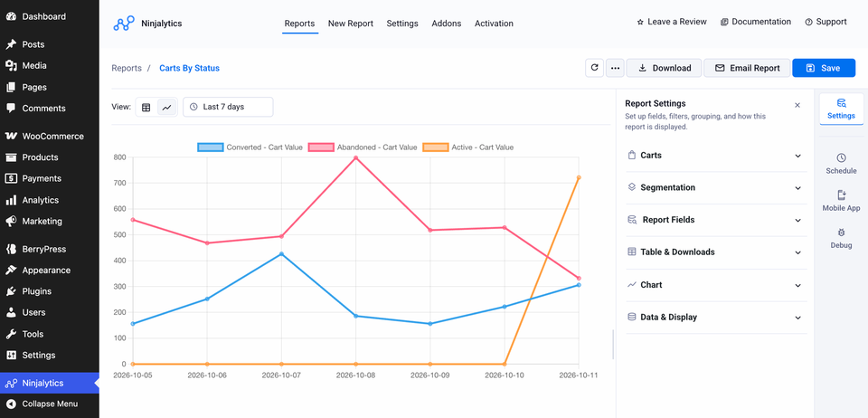Switch to table view
This screenshot has width=868, height=418.
coord(146,108)
